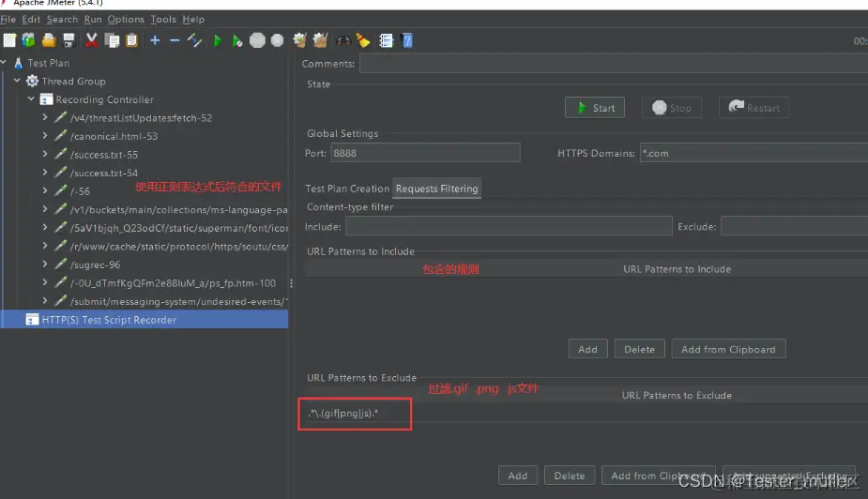Viewport: 868px width, 499px height.
Task: Click the small gray Shutdown icon
Action: [278, 40]
